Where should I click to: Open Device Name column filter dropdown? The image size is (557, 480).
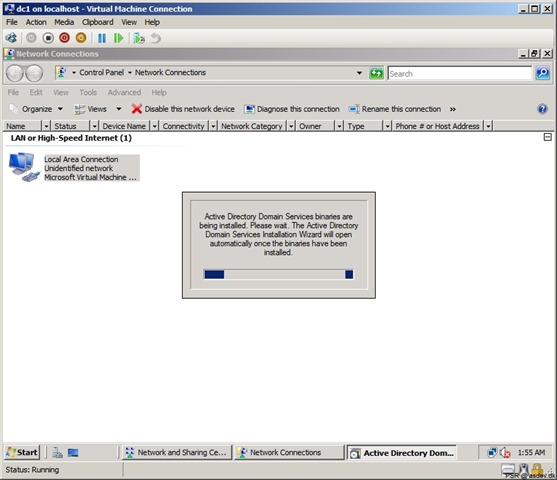[155, 126]
